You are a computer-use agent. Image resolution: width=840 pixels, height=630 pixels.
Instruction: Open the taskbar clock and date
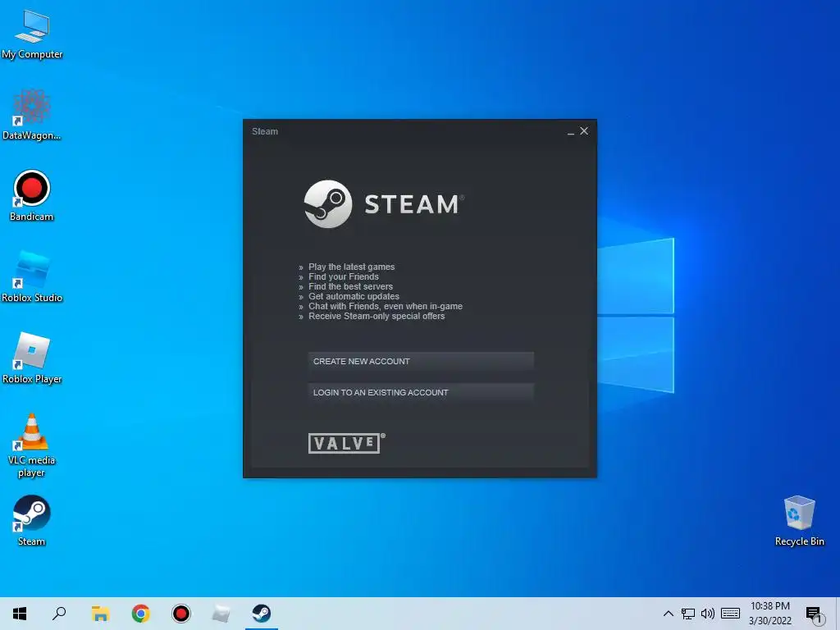tap(769, 614)
